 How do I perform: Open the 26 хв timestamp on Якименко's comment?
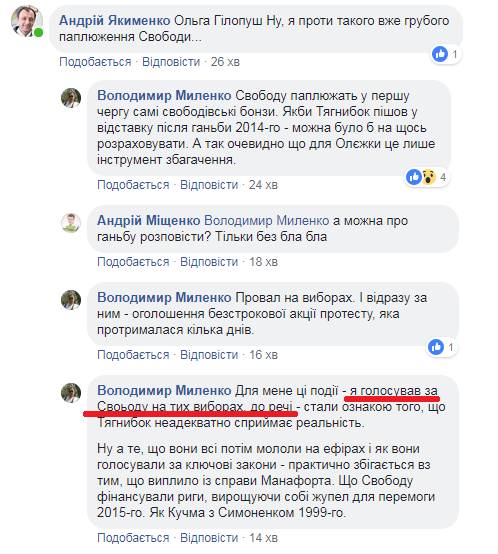click(x=225, y=62)
